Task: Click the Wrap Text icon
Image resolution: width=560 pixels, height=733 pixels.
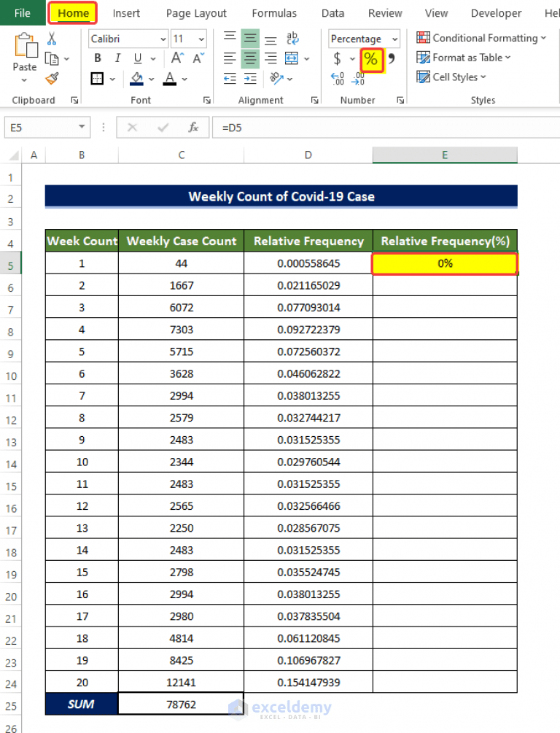Action: tap(292, 38)
